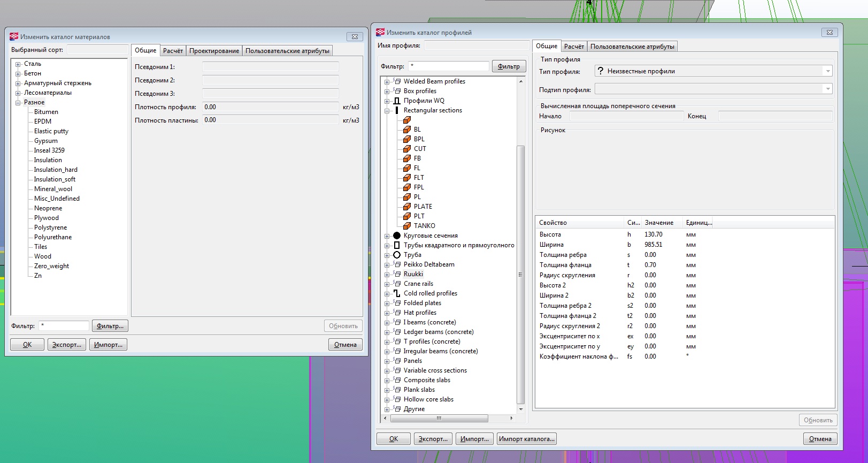Click the CUT rectangular profile icon

coord(407,149)
